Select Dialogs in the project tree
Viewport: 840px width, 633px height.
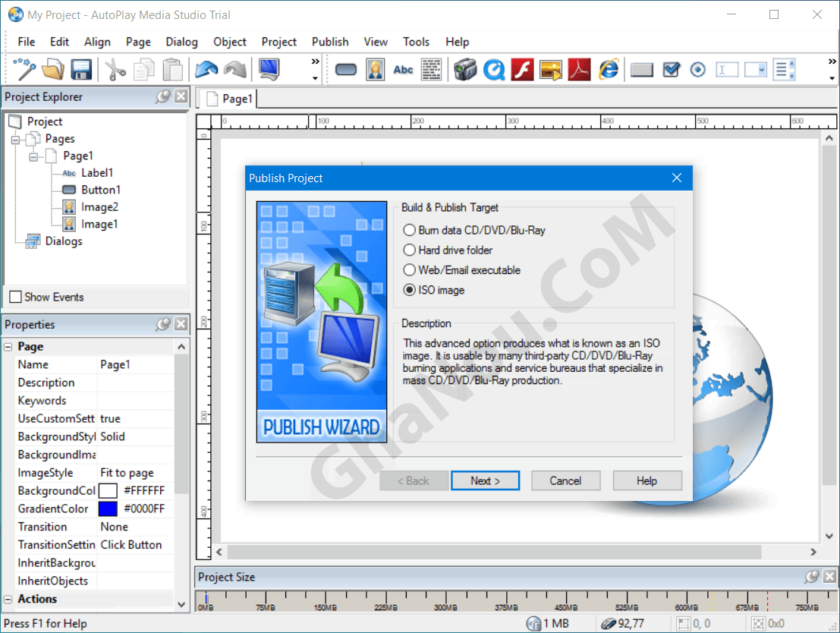tap(64, 241)
